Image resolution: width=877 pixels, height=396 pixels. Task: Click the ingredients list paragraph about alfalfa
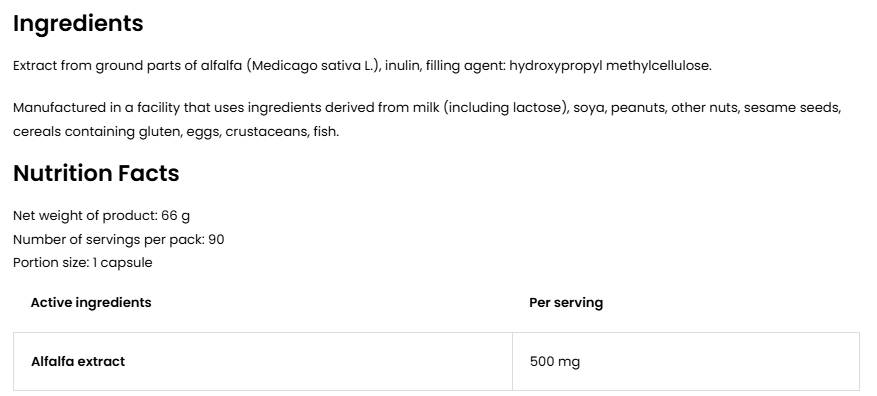pos(362,66)
